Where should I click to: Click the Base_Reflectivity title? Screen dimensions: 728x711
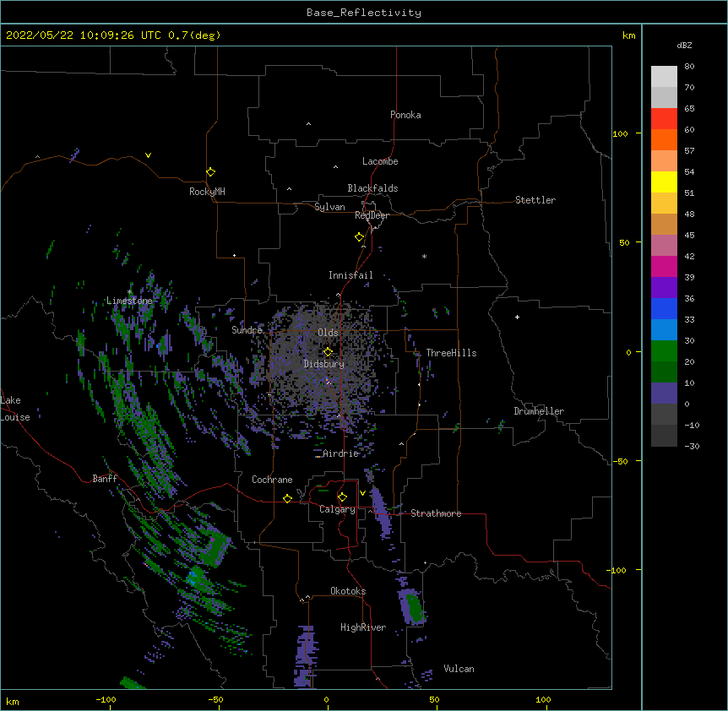click(x=364, y=13)
